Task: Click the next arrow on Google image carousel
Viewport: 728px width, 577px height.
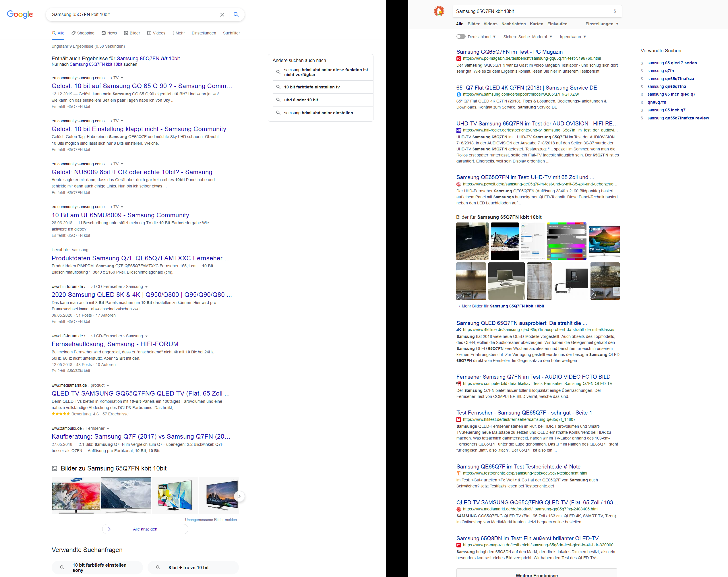Action: [x=239, y=496]
